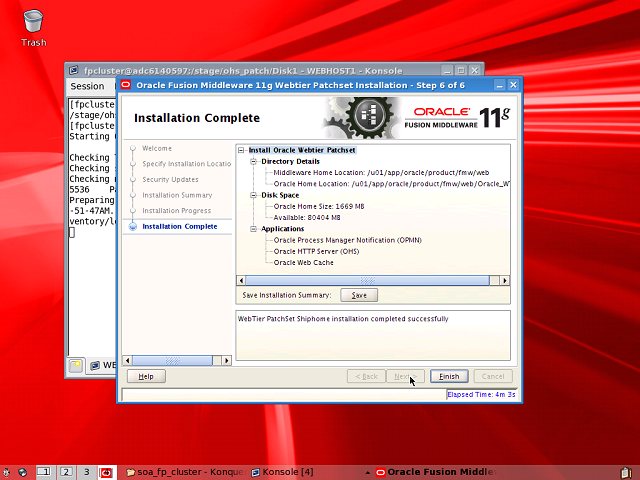Screen dimensions: 640x480
Task: Select the Oracle Home Location row
Action: [x=391, y=184]
